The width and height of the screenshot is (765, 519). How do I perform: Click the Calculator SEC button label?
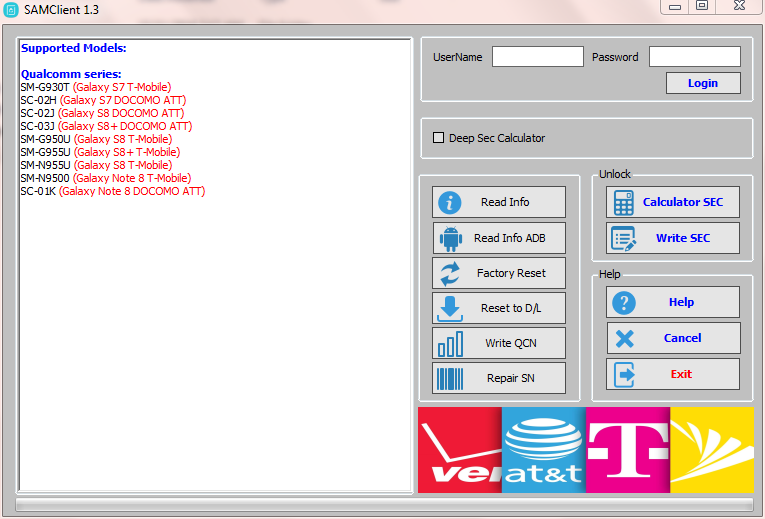pyautogui.click(x=683, y=202)
